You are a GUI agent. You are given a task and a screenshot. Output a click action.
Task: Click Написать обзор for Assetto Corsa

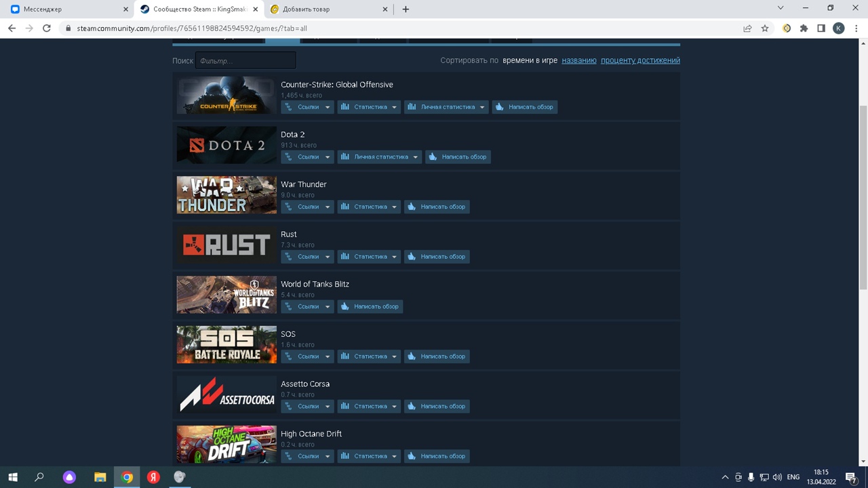pos(437,406)
